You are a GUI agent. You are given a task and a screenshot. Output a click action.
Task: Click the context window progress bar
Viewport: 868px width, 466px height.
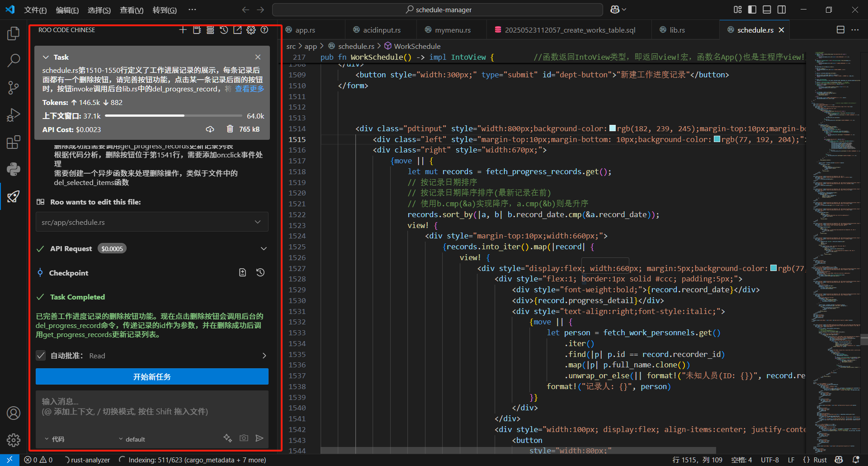point(174,116)
